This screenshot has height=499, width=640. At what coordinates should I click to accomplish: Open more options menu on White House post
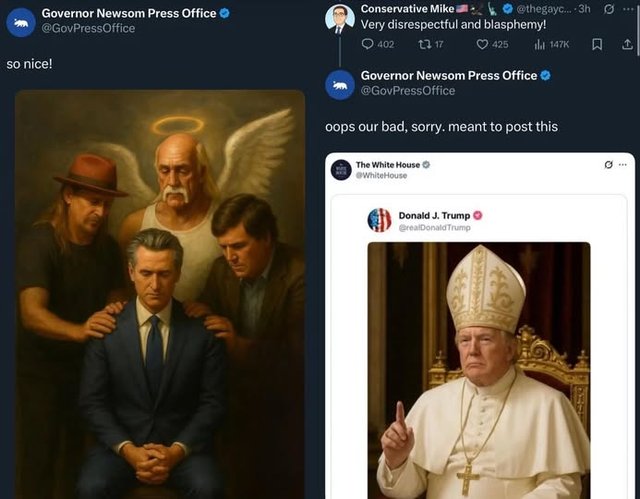(622, 165)
